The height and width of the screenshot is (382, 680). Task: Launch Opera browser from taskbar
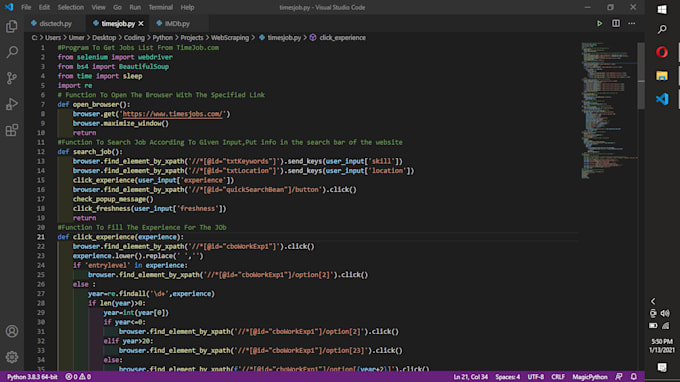(x=662, y=52)
